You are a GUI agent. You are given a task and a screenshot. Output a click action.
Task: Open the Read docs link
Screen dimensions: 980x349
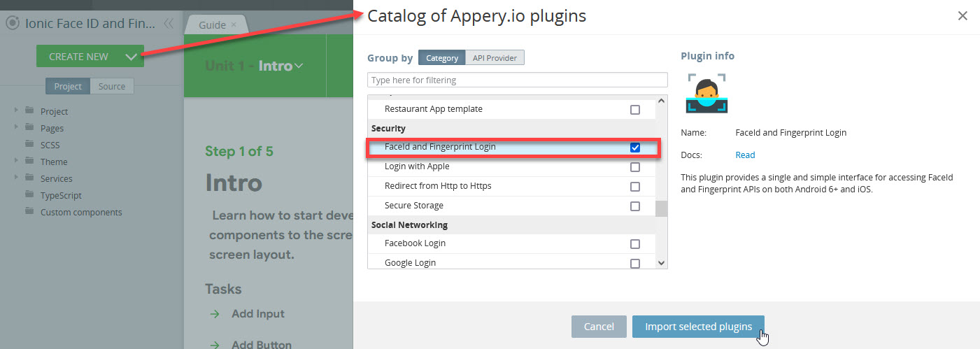point(745,155)
